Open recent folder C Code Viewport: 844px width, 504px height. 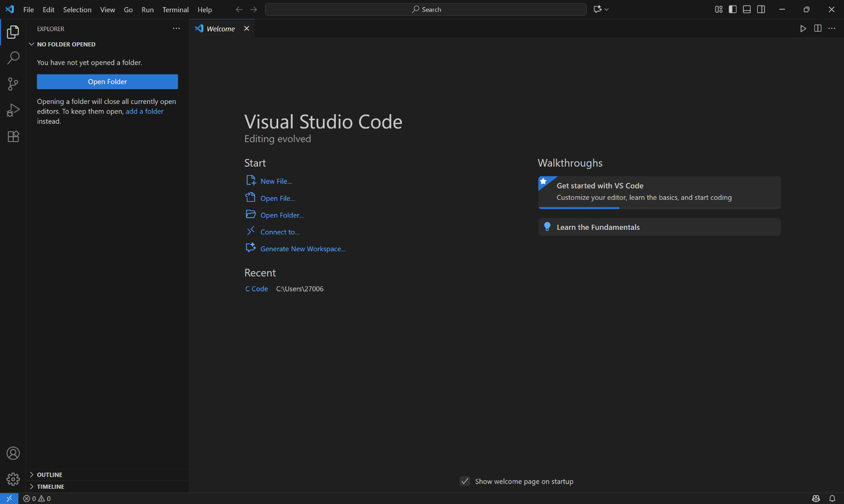tap(256, 289)
